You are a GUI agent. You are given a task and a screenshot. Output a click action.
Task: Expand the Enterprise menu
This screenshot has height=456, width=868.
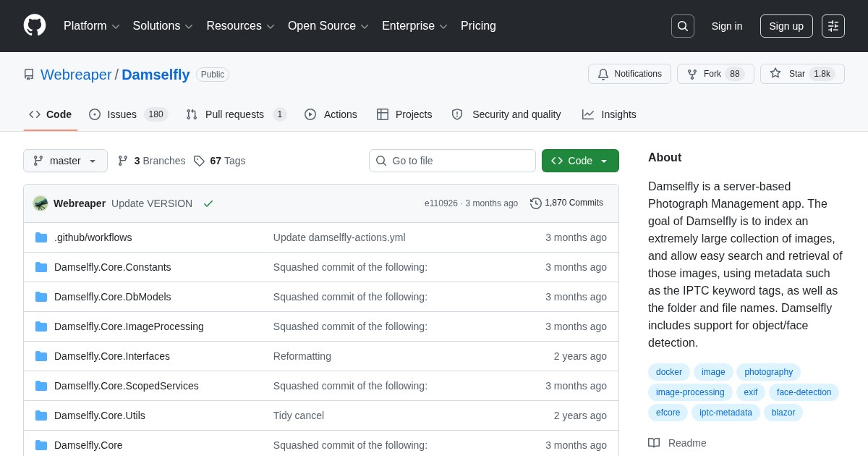pos(414,26)
